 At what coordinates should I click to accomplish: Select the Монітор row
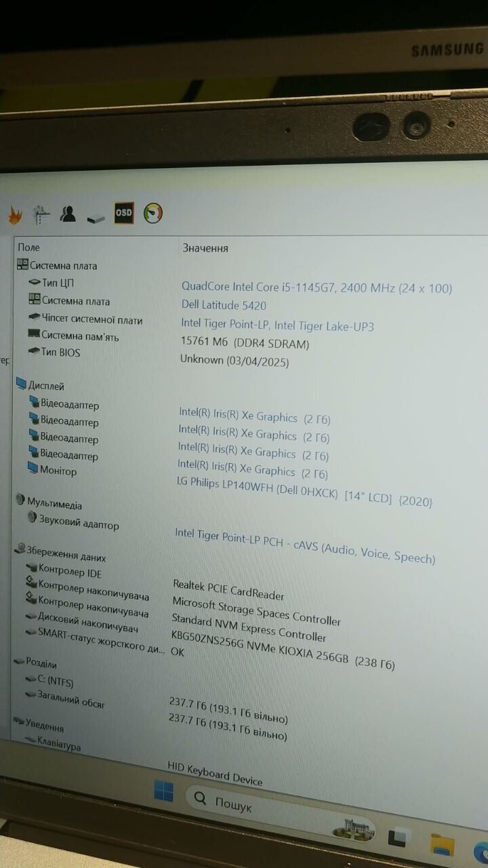pyautogui.click(x=58, y=471)
